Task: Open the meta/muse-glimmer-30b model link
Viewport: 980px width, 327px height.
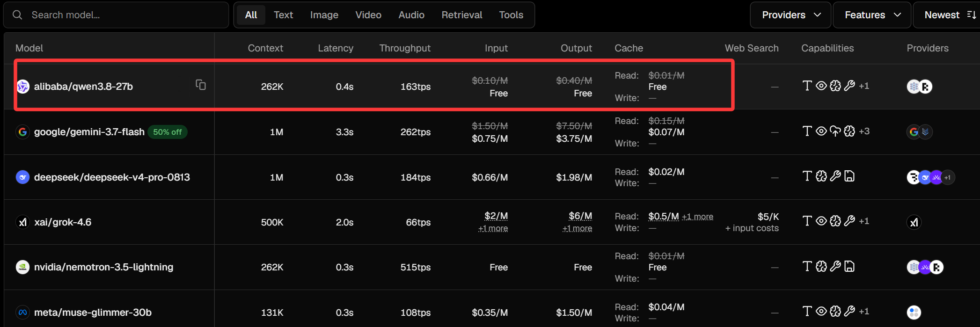Action: [93, 312]
